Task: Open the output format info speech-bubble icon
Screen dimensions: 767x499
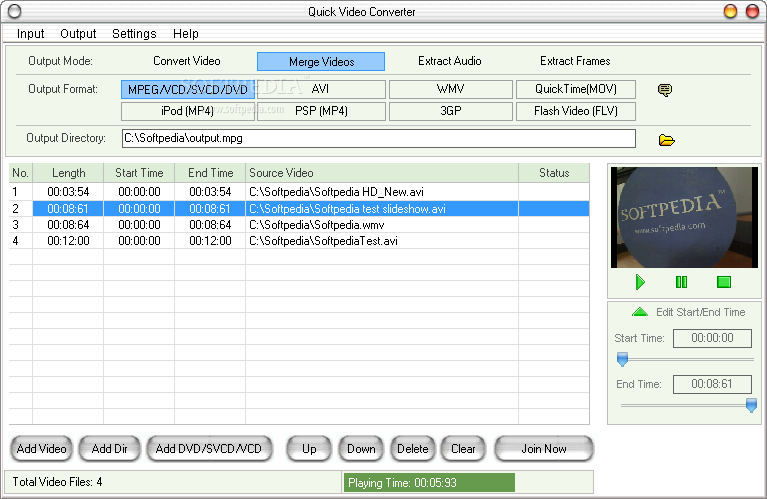Action: [664, 90]
